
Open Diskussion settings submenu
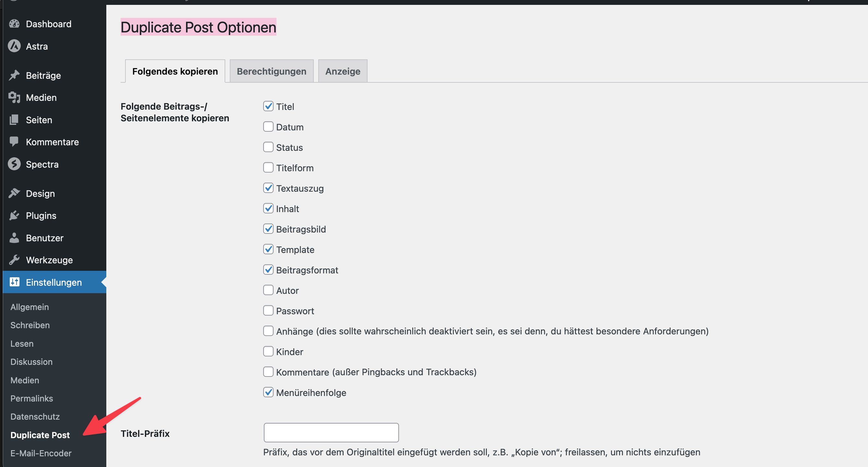point(31,362)
